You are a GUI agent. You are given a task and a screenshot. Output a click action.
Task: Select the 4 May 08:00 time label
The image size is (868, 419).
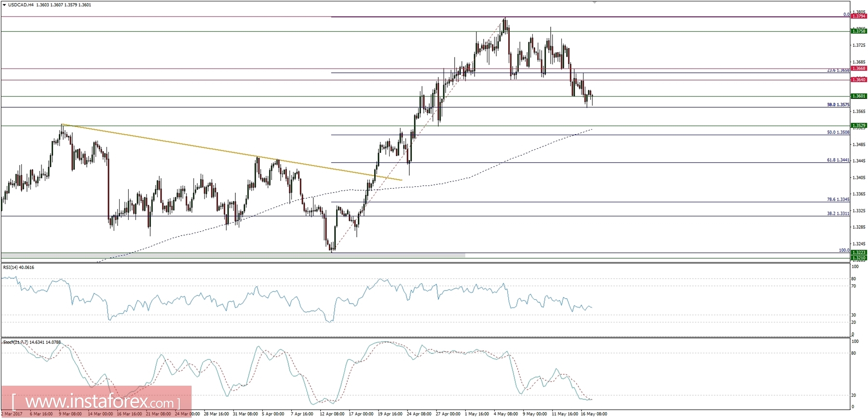[x=506, y=414]
